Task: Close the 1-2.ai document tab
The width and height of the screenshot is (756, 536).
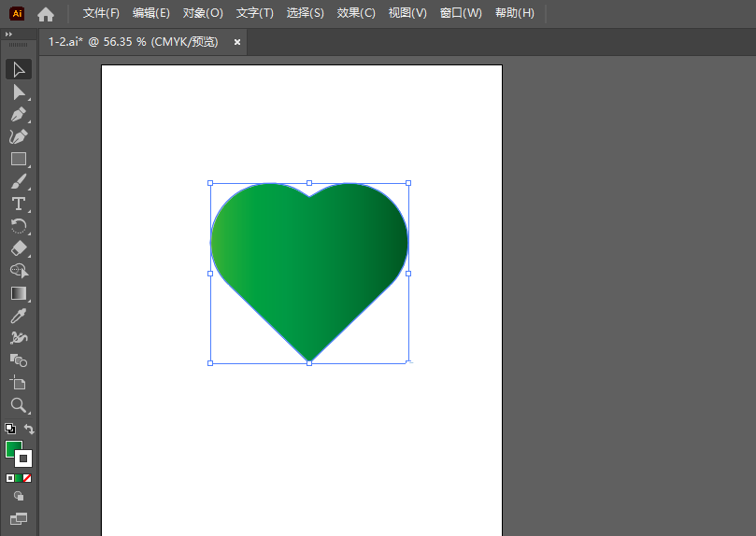Action: pyautogui.click(x=237, y=42)
